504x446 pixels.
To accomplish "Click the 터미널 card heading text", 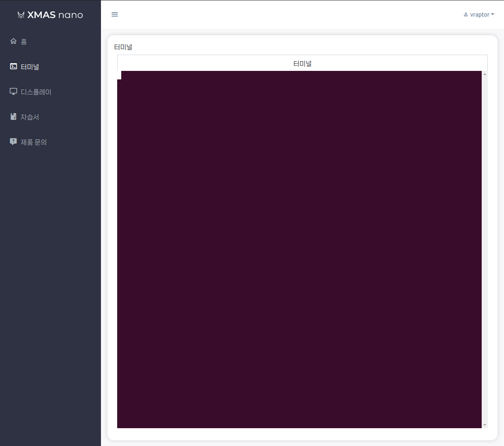I will (123, 47).
